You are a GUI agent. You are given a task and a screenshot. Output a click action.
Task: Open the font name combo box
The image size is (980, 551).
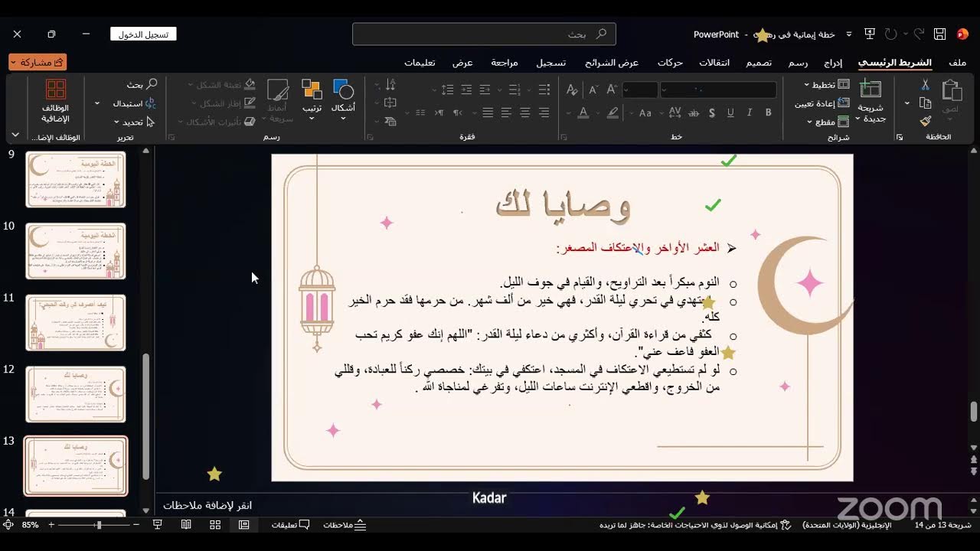718,90
